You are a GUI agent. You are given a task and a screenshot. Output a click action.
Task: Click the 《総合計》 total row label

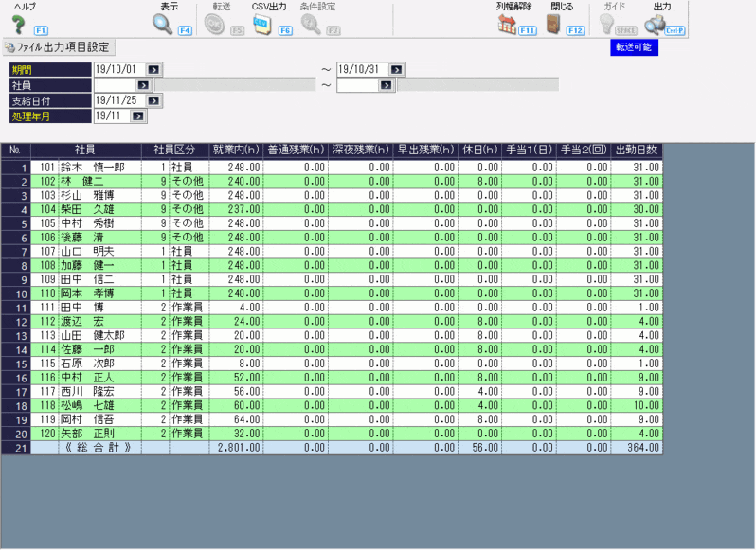(x=98, y=448)
